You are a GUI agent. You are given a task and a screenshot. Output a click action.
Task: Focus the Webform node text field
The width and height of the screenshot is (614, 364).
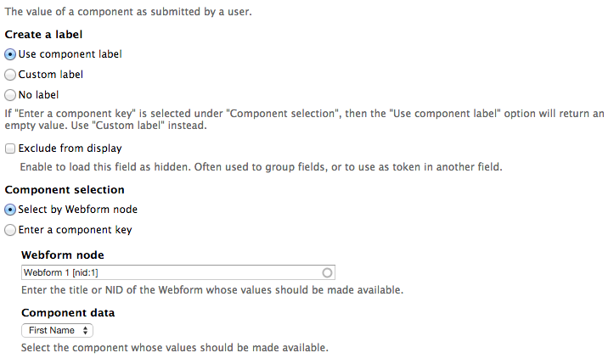point(170,272)
